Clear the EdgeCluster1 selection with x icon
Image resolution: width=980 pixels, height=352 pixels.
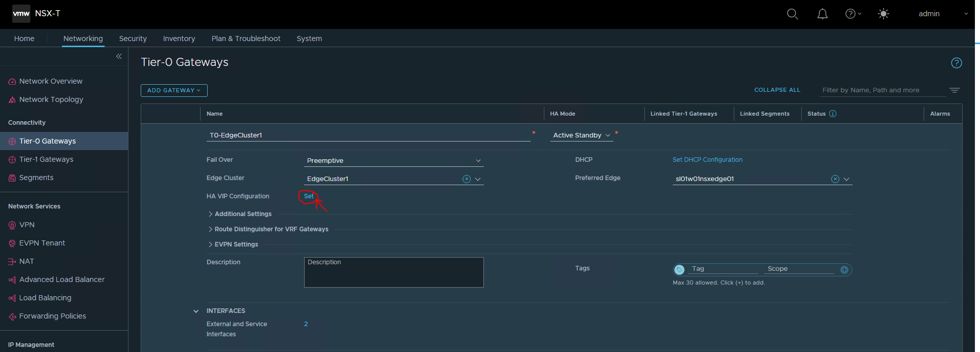click(x=467, y=179)
